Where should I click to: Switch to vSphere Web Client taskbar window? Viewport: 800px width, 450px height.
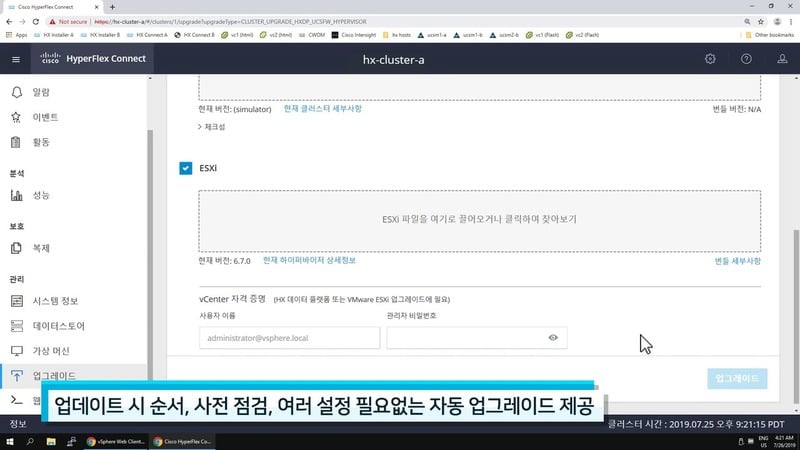coord(116,441)
